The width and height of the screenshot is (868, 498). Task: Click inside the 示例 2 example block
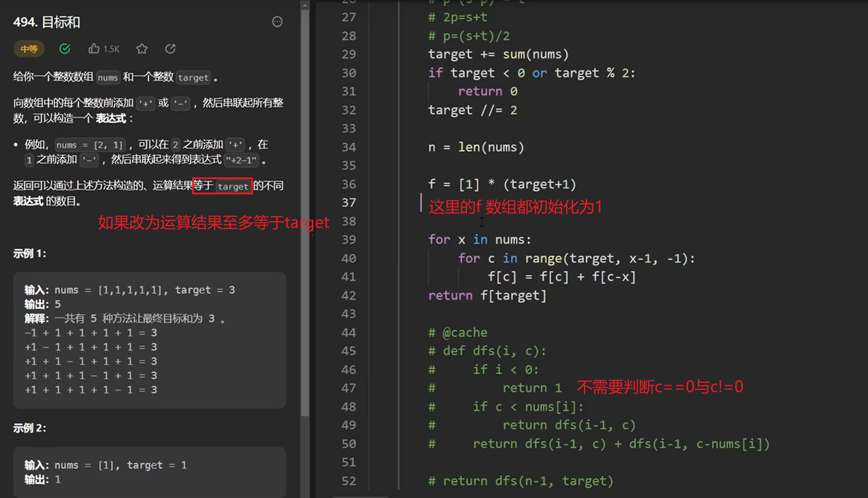149,472
